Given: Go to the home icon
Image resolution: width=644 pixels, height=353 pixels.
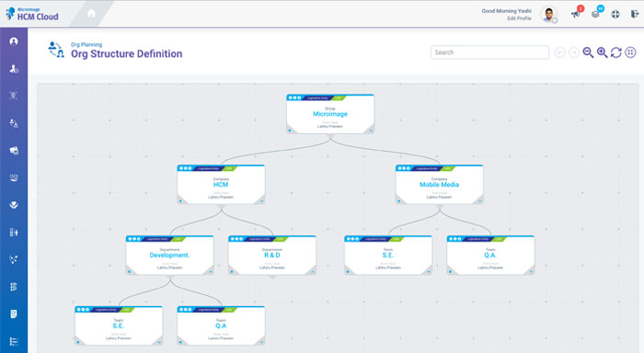Looking at the screenshot, I should (x=92, y=14).
